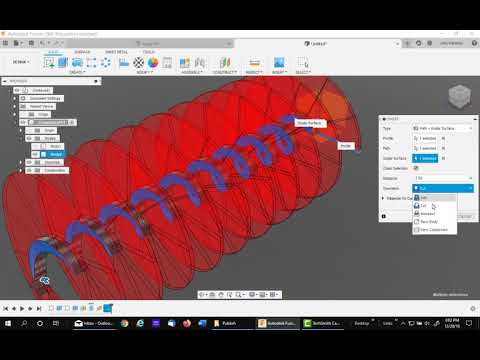Click the Profile label in the viewport
Image resolution: width=480 pixels, height=360 pixels.
coord(346,146)
